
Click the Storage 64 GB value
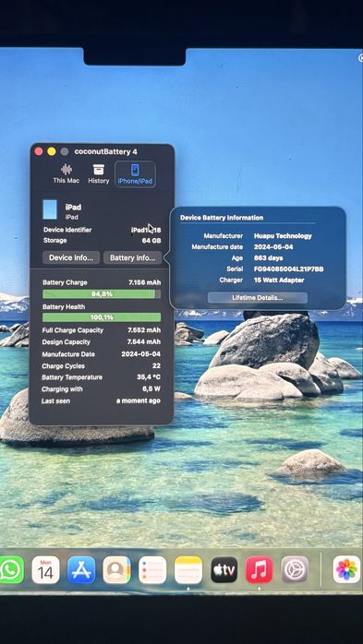click(x=151, y=241)
